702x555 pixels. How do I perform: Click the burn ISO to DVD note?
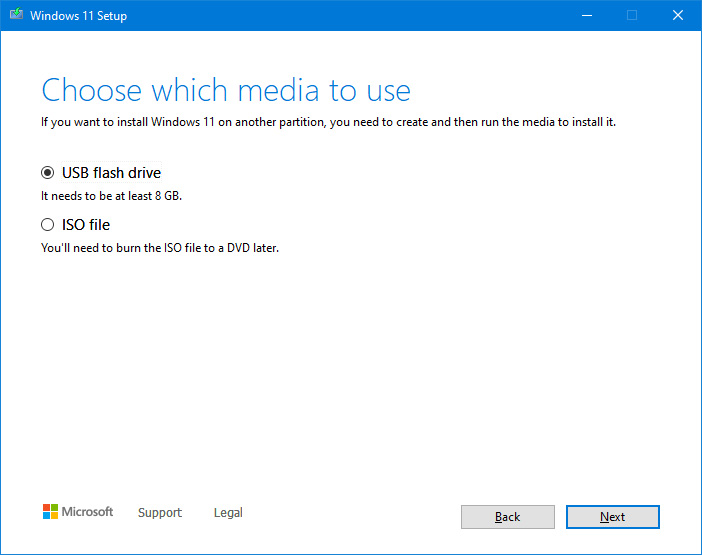pyautogui.click(x=160, y=247)
